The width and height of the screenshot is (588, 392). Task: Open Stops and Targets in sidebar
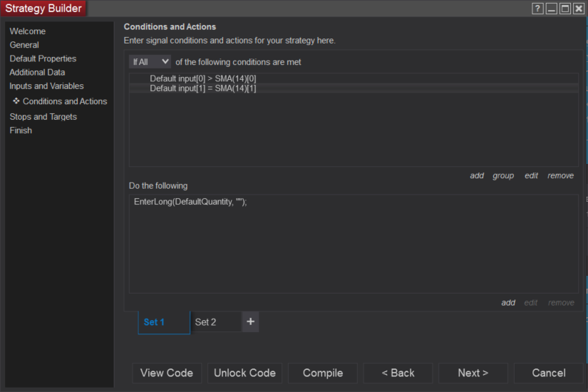(43, 117)
